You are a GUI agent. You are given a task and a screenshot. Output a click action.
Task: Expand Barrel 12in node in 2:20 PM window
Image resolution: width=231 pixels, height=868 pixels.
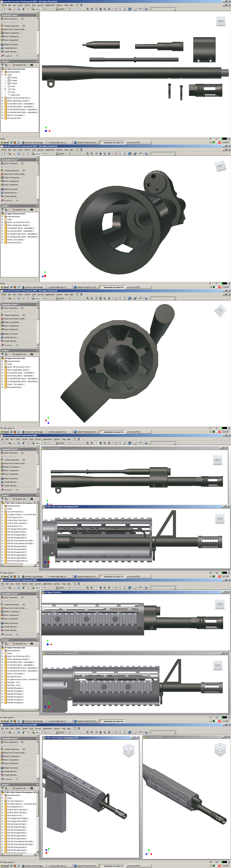(x=2, y=222)
